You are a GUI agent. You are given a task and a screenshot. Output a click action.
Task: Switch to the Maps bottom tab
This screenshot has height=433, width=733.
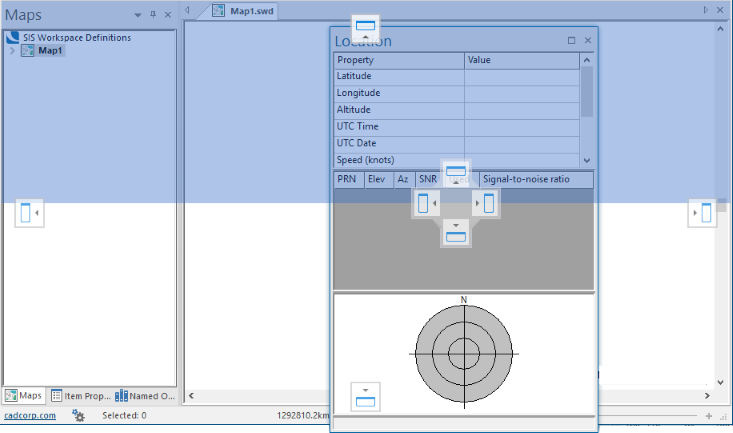tap(24, 396)
